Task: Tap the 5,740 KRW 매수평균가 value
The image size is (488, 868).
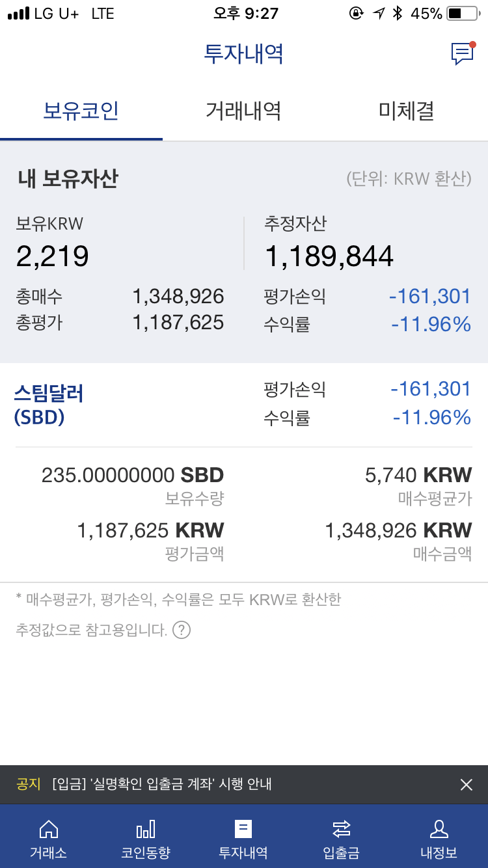Action: click(418, 475)
